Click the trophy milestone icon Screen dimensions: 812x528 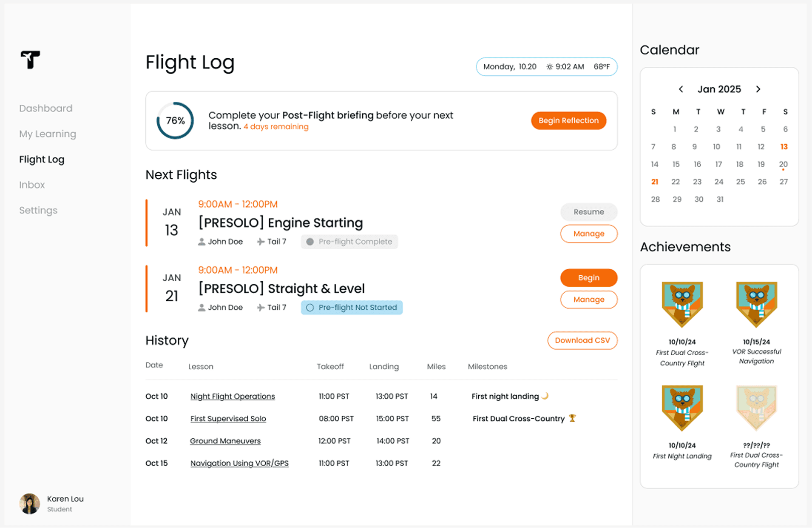[x=572, y=418]
